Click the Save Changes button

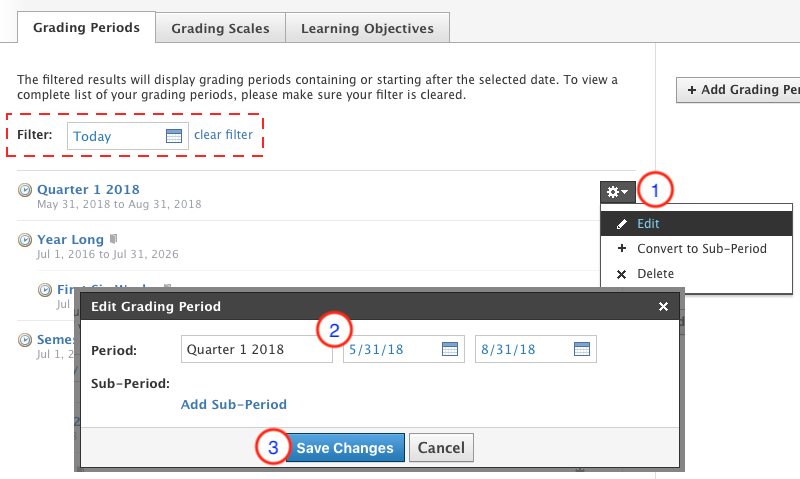pos(345,448)
